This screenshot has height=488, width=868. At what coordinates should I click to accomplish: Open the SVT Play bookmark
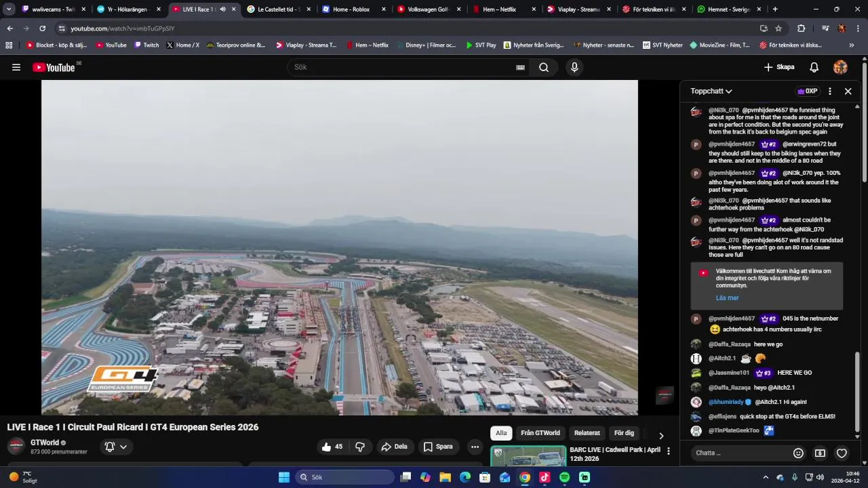[x=481, y=45]
